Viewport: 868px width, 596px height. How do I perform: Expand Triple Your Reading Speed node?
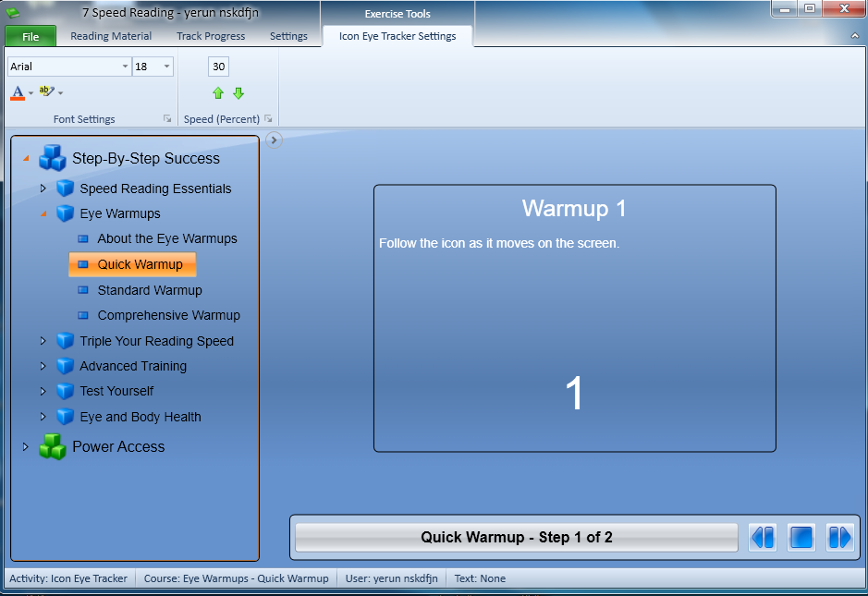pyautogui.click(x=43, y=341)
